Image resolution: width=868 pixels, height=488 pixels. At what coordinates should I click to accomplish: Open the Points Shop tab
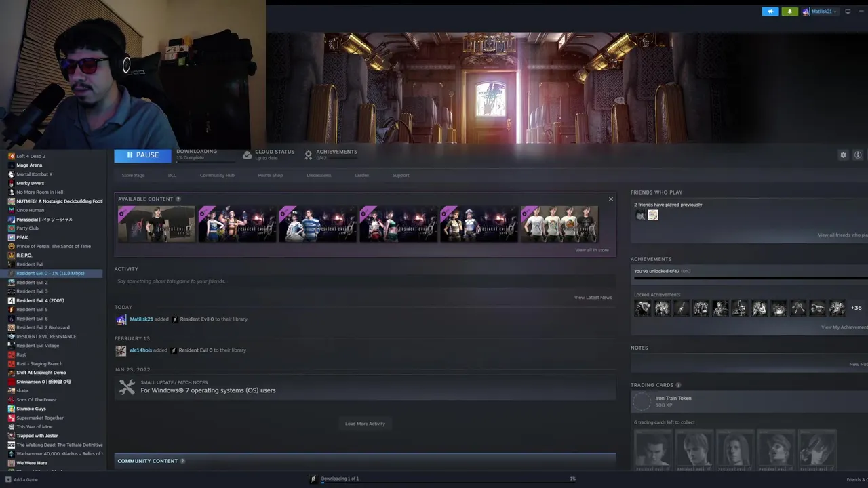(x=270, y=176)
